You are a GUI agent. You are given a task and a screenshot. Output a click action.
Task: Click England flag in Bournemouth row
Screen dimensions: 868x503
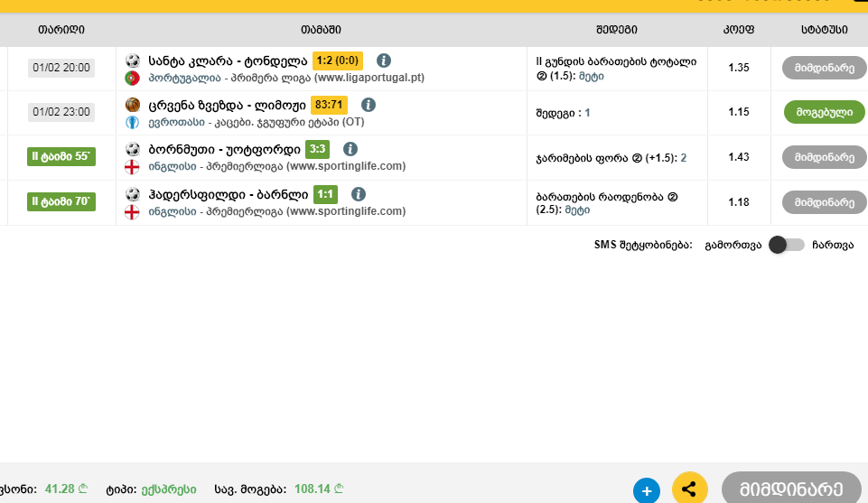click(x=132, y=166)
